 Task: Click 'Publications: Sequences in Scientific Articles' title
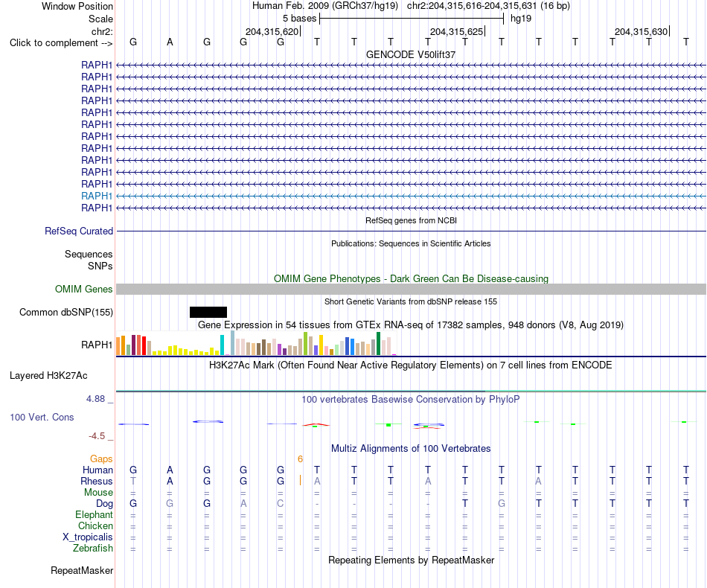(x=411, y=243)
